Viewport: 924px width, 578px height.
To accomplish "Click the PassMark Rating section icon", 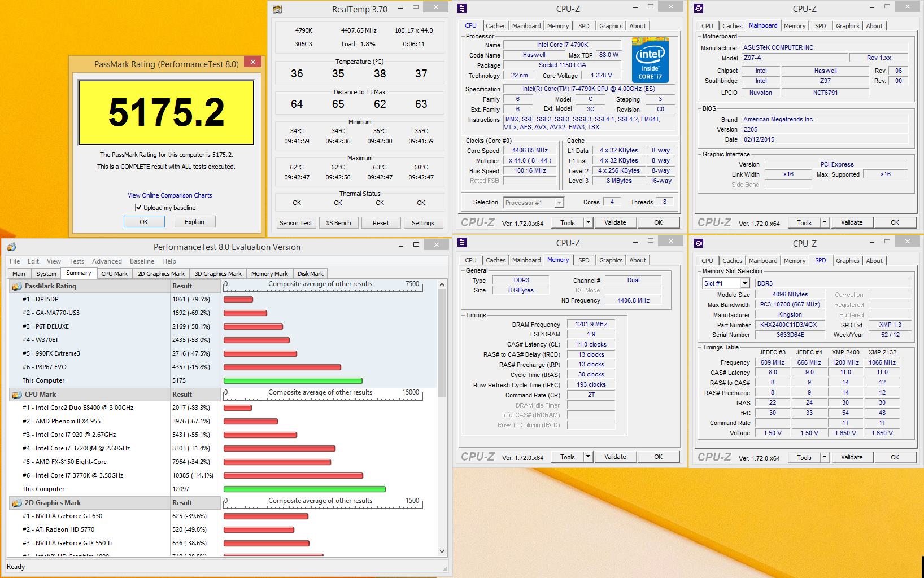I will click(16, 286).
